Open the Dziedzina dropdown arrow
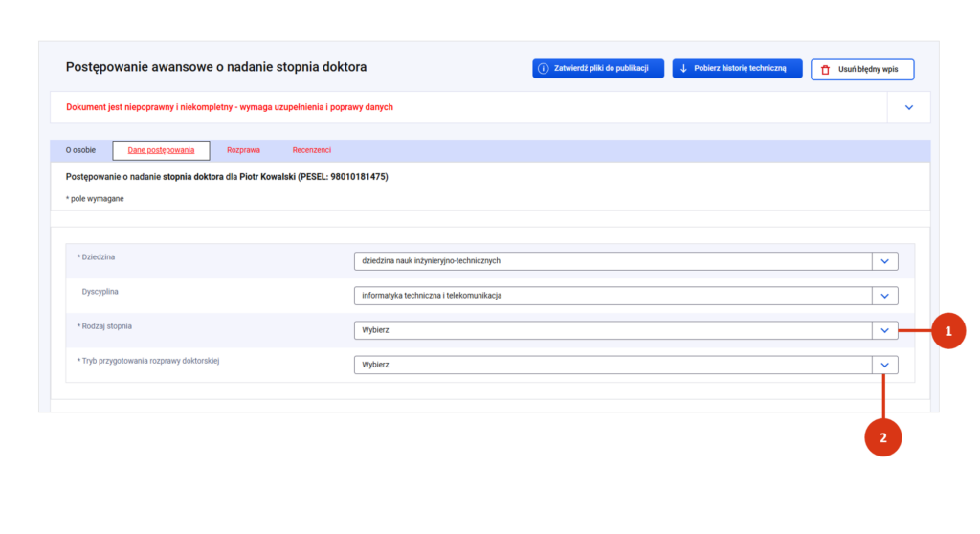980x534 pixels. click(884, 261)
